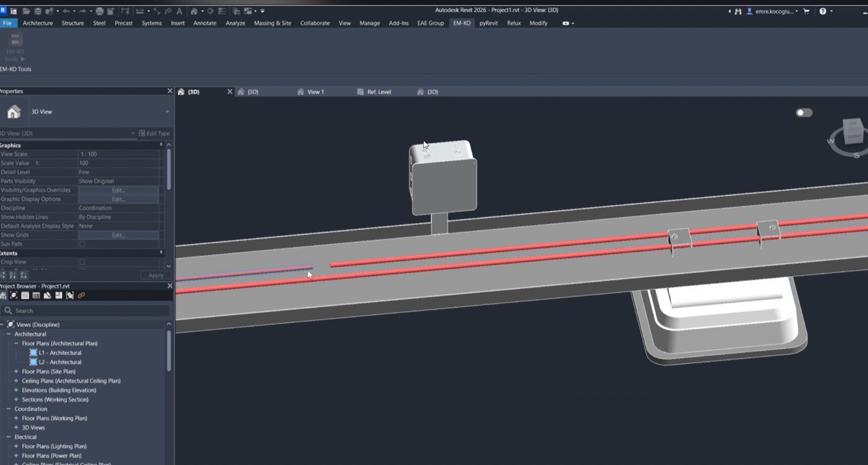Select the junction box in the 3D view
Screen dimensions: 868x465
pos(443,179)
